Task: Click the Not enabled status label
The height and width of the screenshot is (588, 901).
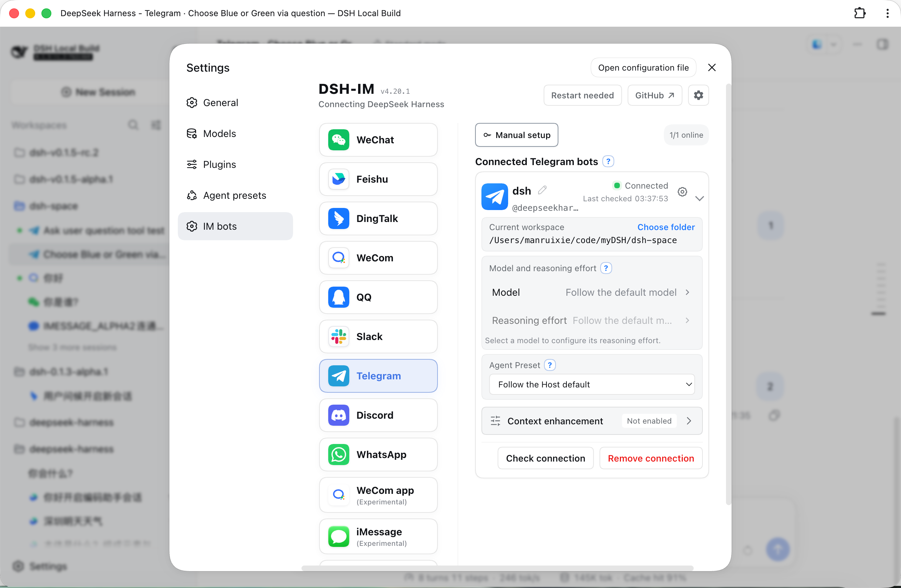Action: (649, 421)
